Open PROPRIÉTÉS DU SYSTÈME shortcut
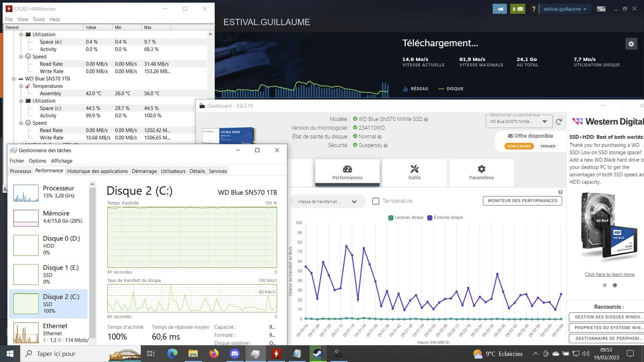Image resolution: width=644 pixels, height=362 pixels. (607, 328)
